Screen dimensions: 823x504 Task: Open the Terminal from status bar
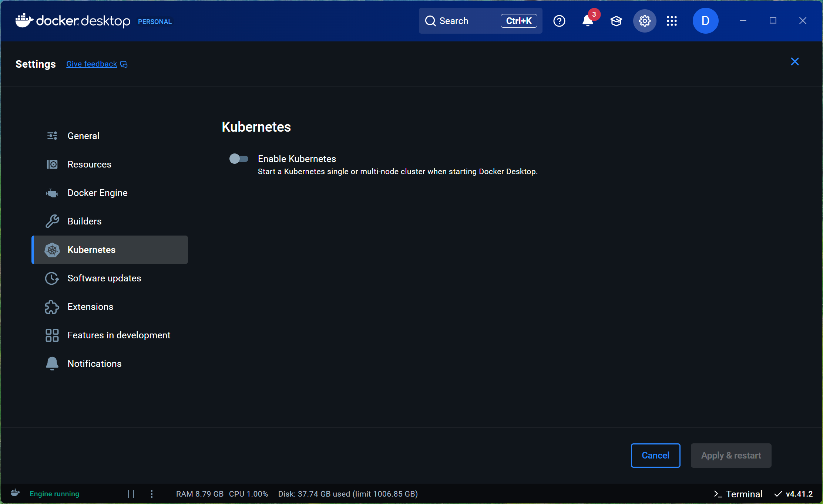click(x=738, y=494)
